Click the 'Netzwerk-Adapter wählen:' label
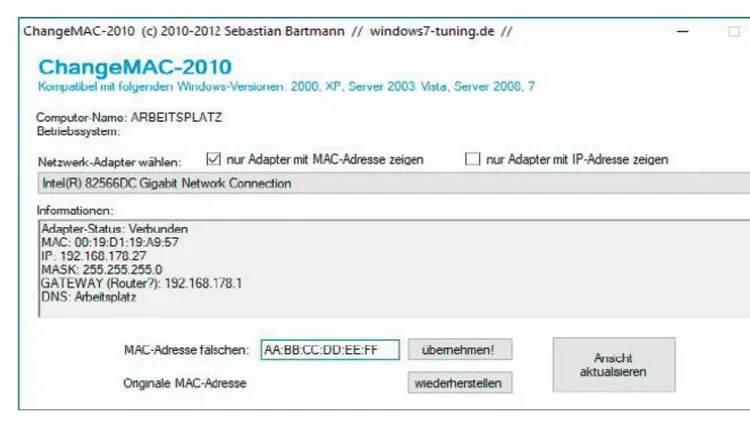The height and width of the screenshot is (421, 750). 110,162
